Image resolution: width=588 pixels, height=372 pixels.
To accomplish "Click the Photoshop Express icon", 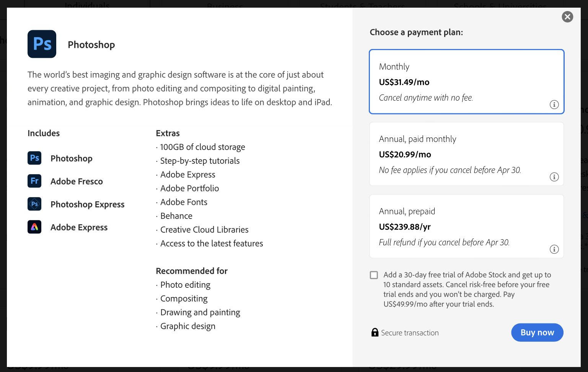I will click(x=34, y=204).
